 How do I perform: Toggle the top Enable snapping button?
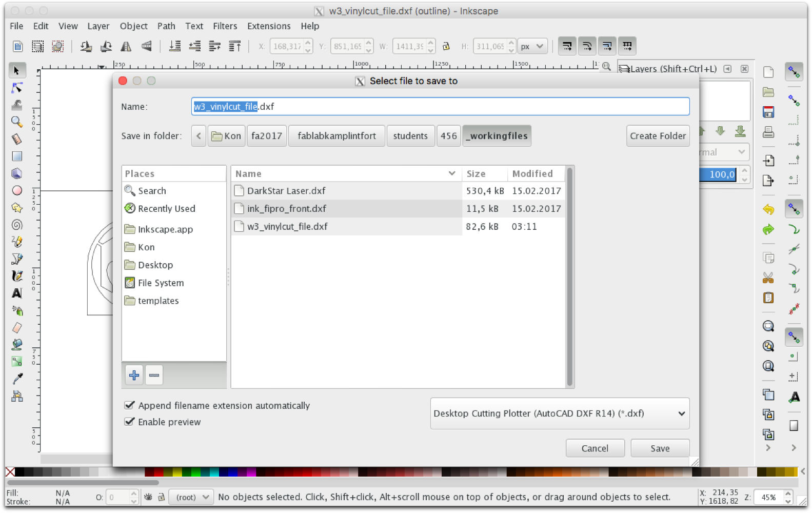point(794,72)
